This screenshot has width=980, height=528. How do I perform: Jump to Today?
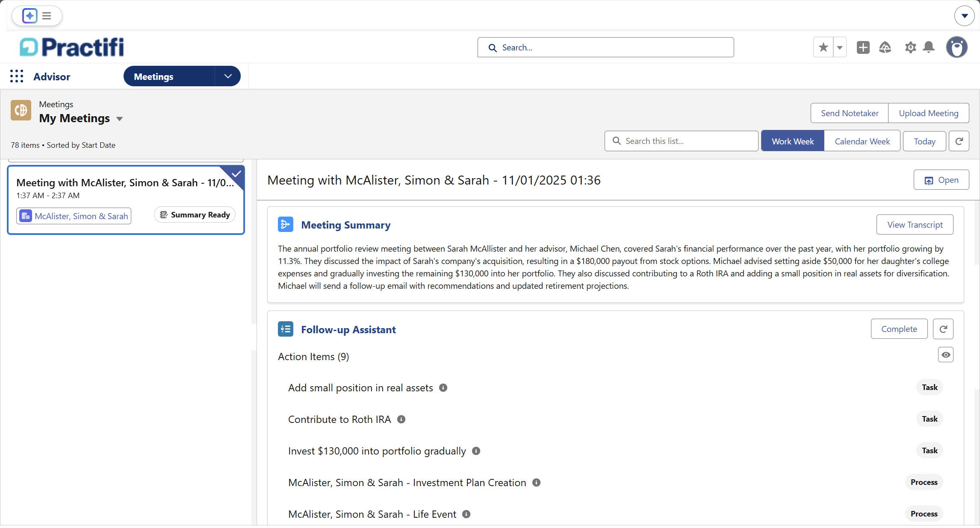(924, 141)
